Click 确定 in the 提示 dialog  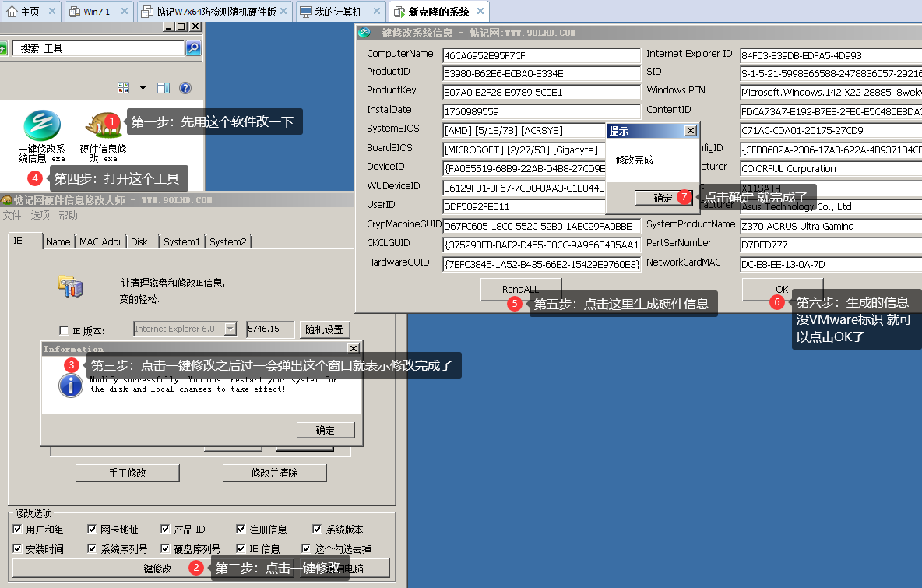tap(663, 198)
